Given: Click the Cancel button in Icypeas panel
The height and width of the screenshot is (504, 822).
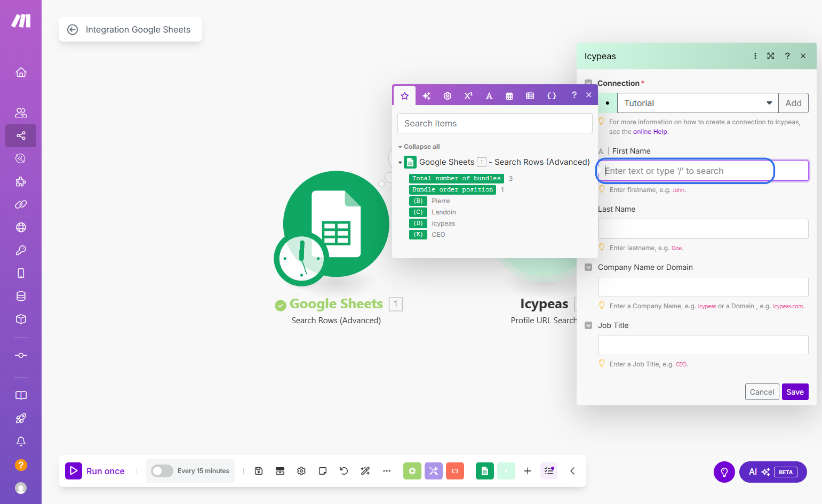Looking at the screenshot, I should (762, 392).
